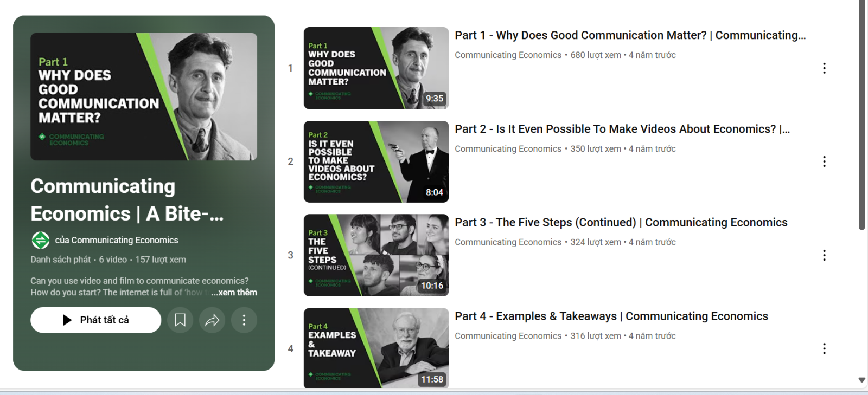Expand description with ...xem thêm

tap(234, 293)
